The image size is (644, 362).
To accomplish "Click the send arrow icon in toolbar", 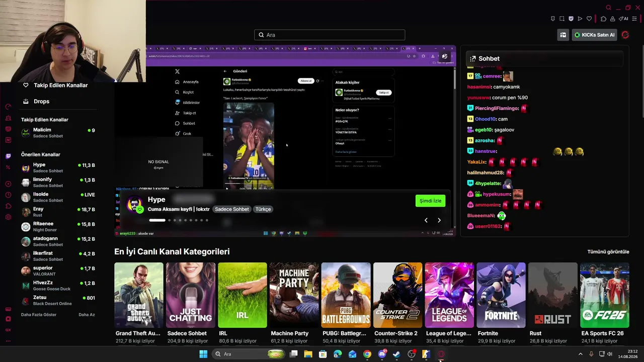I will click(x=580, y=19).
